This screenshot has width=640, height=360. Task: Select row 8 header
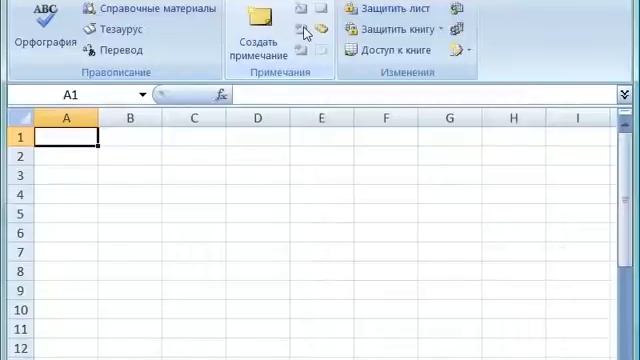click(x=21, y=271)
